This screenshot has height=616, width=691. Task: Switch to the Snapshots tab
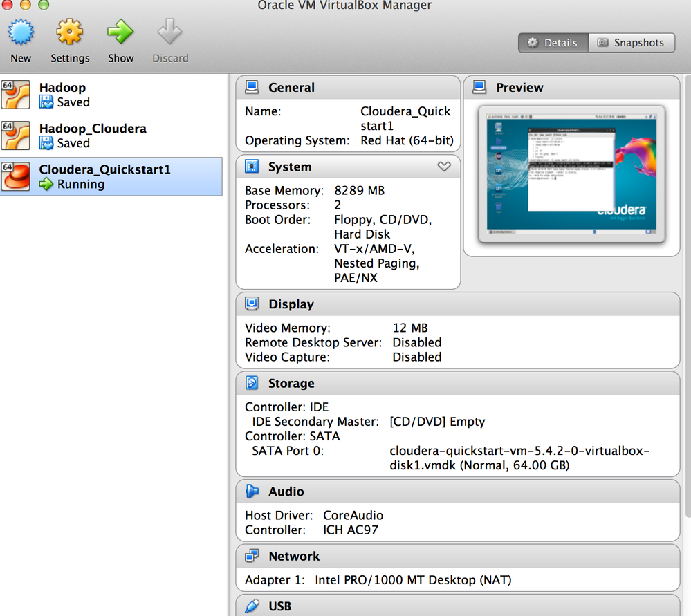631,43
